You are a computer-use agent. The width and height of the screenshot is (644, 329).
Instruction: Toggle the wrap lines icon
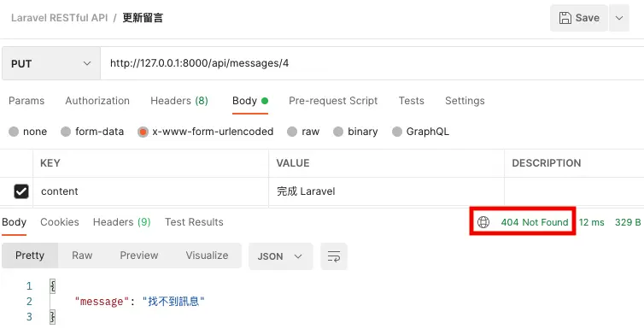pyautogui.click(x=334, y=256)
